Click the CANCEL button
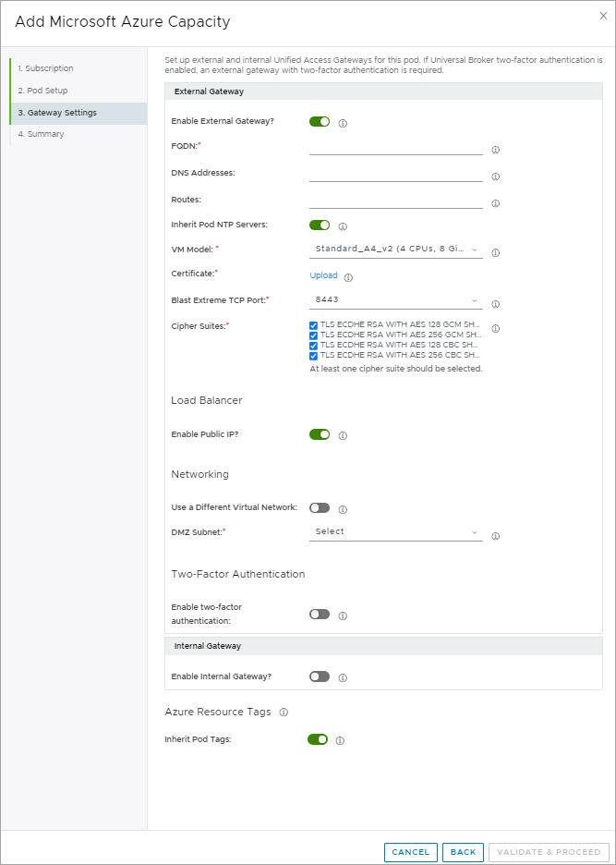Image resolution: width=616 pixels, height=865 pixels. pyautogui.click(x=411, y=852)
